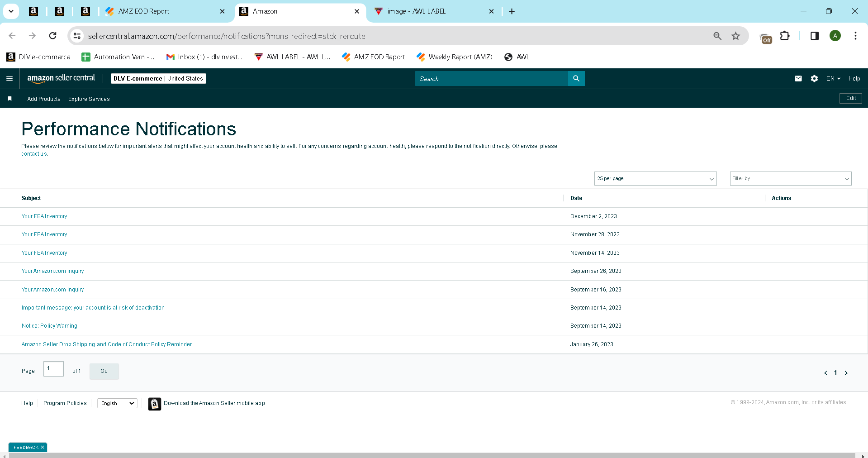Screen dimensions: 868x458
Task: Click the amazon seller central logo
Action: coord(61,78)
